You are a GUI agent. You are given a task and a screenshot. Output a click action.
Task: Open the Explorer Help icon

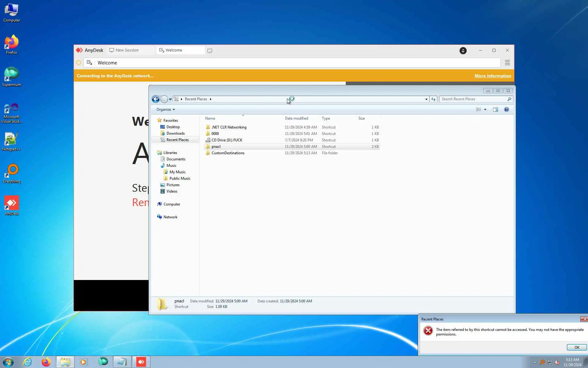click(x=506, y=109)
